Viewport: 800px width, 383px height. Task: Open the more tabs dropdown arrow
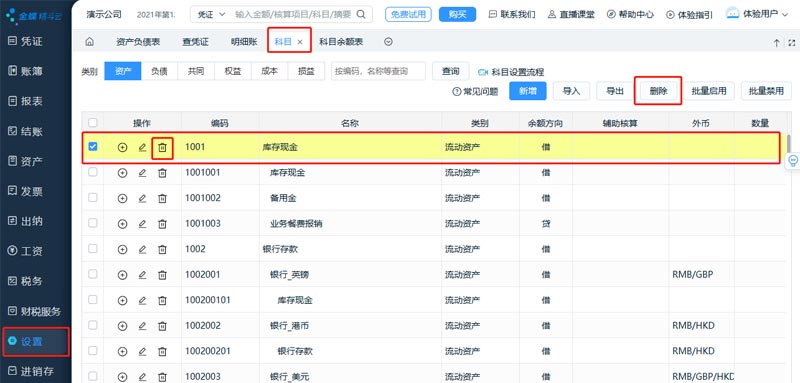388,42
